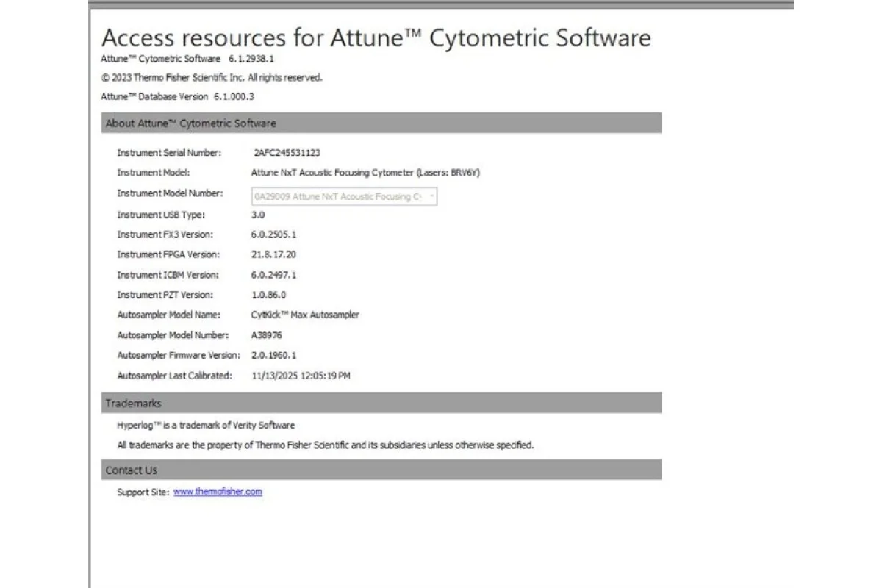The image size is (882, 588).
Task: Click the About Attune Cytometric Software header
Action: click(x=191, y=123)
